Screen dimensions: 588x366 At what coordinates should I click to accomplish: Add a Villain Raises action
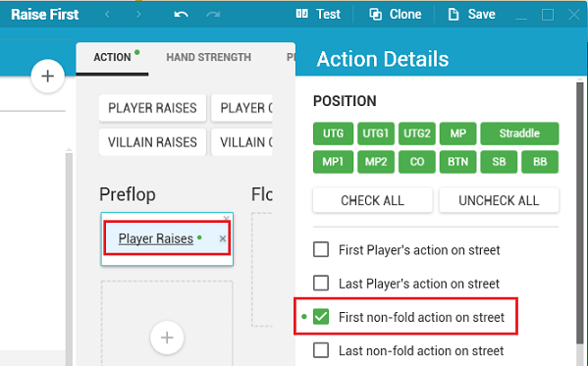(x=152, y=142)
